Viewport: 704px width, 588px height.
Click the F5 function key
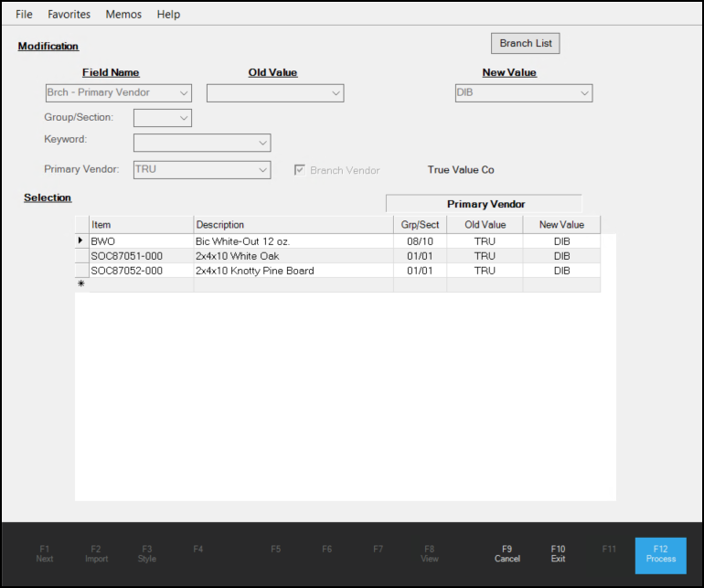pyautogui.click(x=276, y=549)
